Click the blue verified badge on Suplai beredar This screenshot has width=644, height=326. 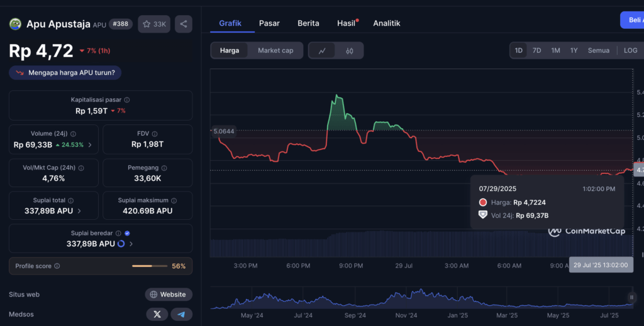point(127,233)
